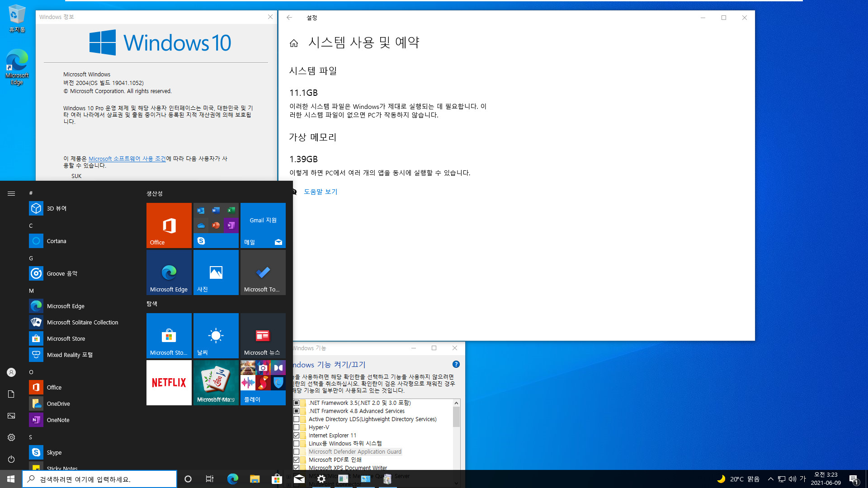The height and width of the screenshot is (488, 868).
Task: Open the Microsoft Mahjong tile
Action: click(x=216, y=383)
